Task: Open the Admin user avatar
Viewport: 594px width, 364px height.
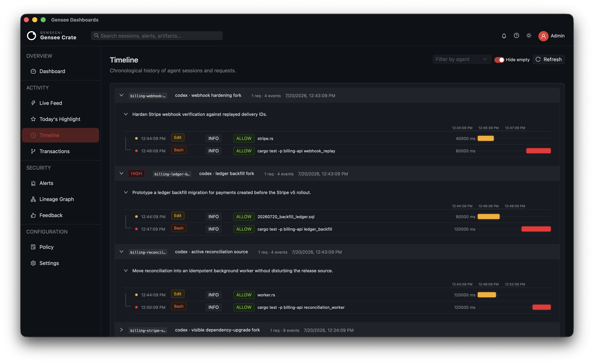Action: 543,36
